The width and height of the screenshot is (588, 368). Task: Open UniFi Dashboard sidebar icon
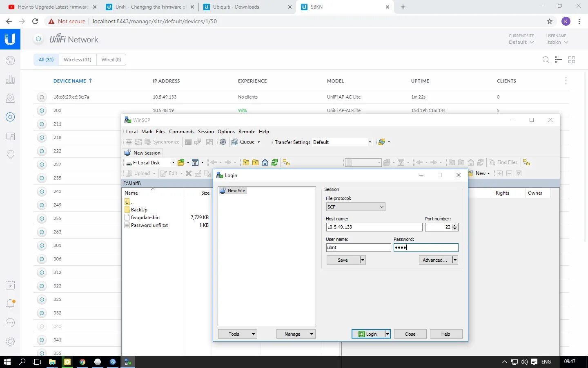point(10,61)
